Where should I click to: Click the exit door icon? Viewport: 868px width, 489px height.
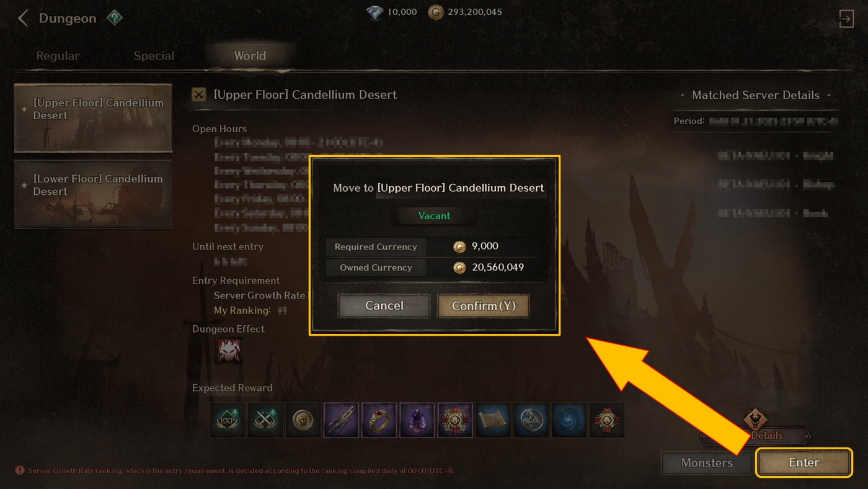846,18
